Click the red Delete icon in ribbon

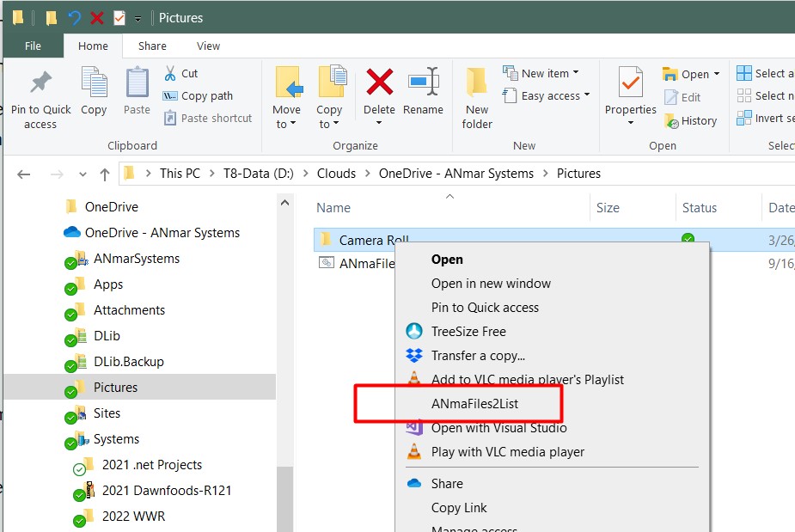pyautogui.click(x=379, y=83)
